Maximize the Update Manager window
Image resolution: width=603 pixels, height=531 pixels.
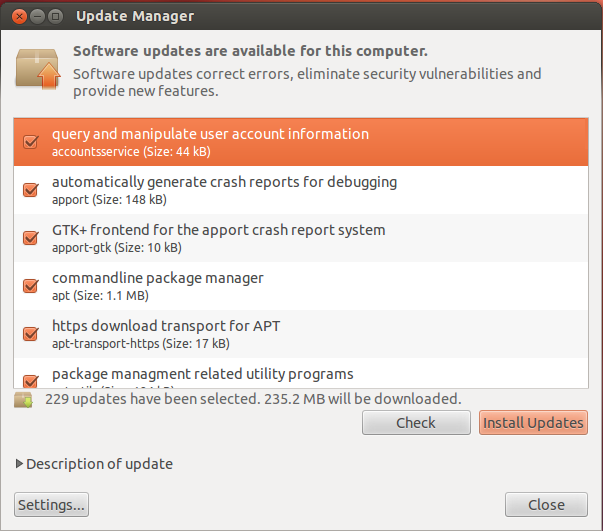55,17
